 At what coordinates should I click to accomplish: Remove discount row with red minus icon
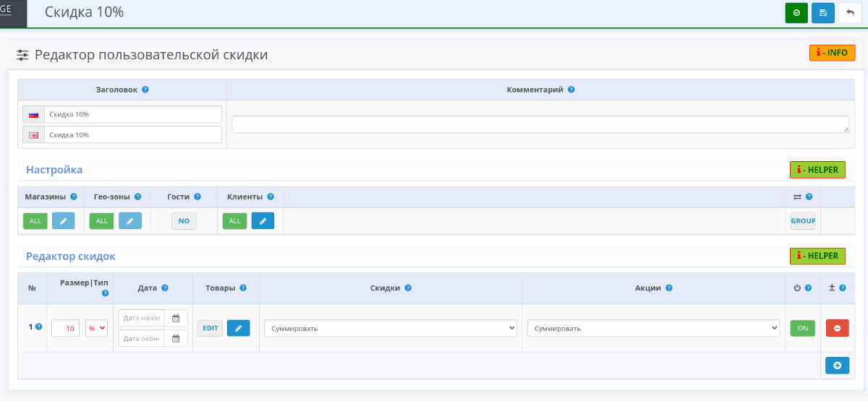(837, 328)
